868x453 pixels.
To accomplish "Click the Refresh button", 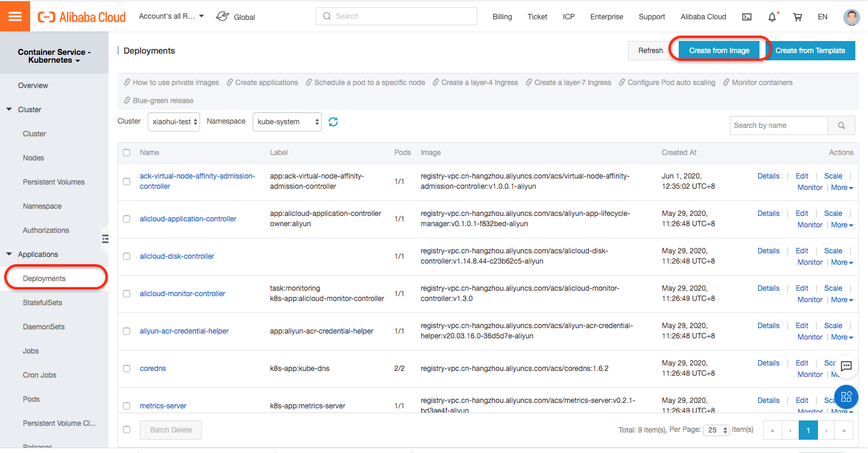I will [650, 51].
